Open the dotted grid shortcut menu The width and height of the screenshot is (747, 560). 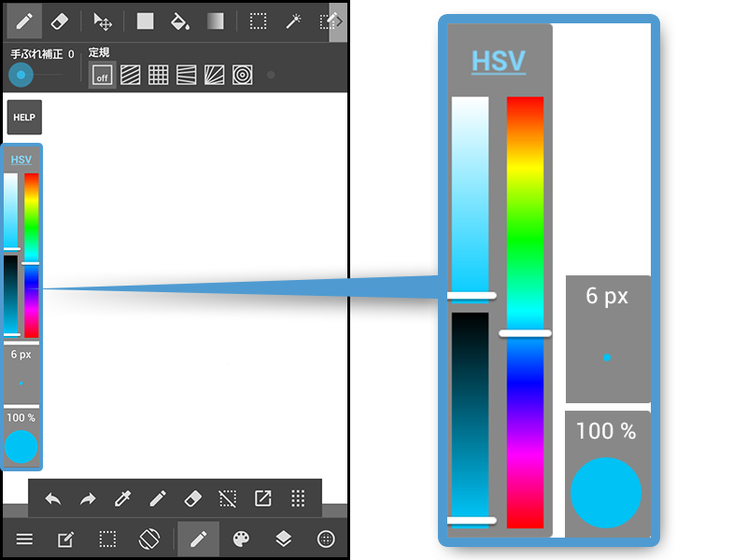[298, 498]
